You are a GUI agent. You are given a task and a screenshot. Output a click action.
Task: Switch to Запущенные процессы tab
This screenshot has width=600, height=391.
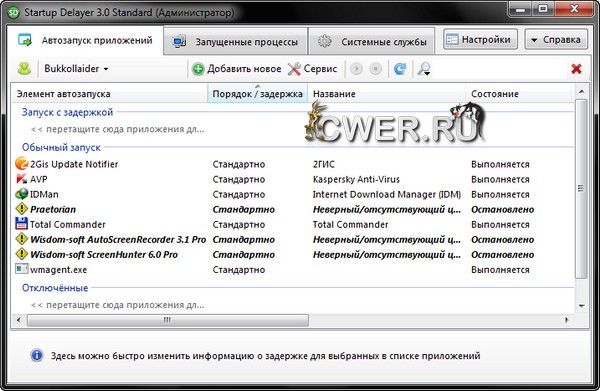[x=236, y=41]
